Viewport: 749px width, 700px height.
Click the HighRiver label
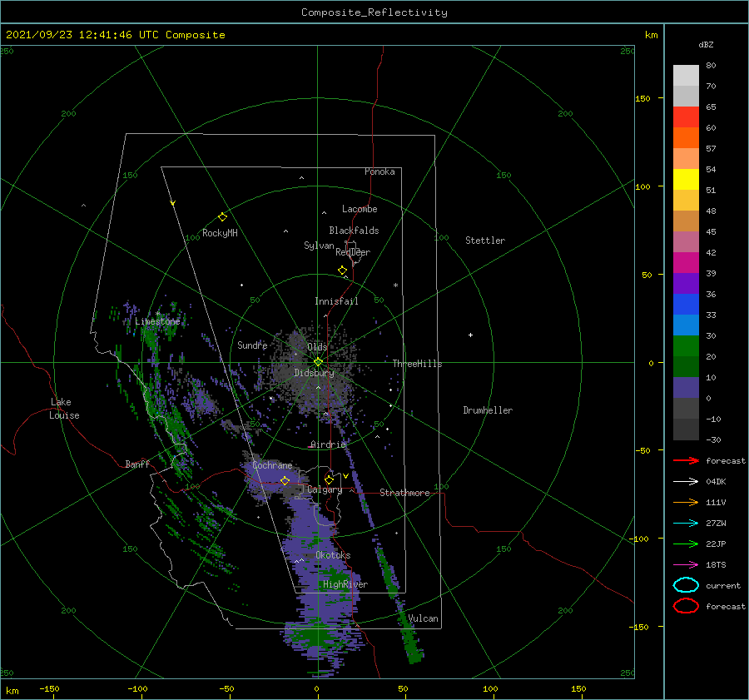tap(345, 584)
